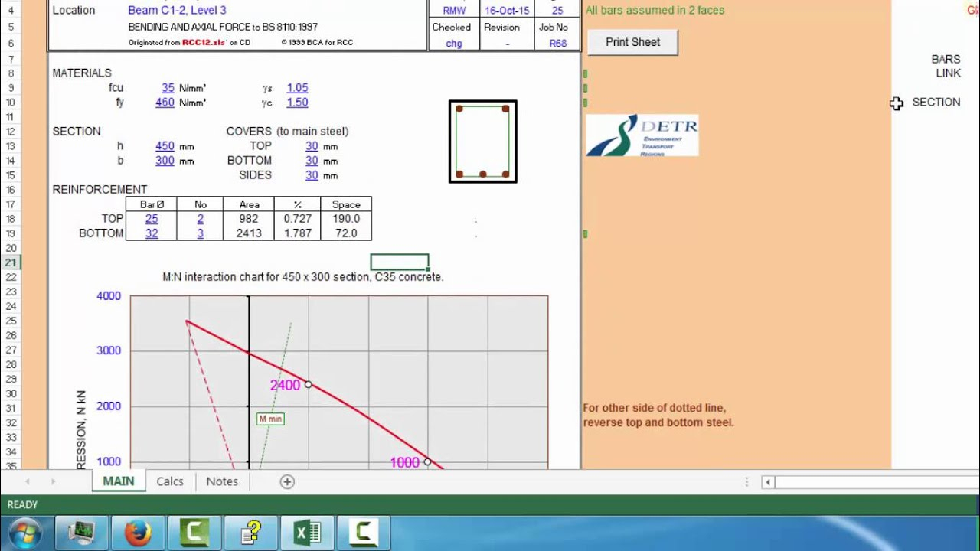The width and height of the screenshot is (980, 551).
Task: Click the percentage value 1.787
Action: (x=297, y=233)
